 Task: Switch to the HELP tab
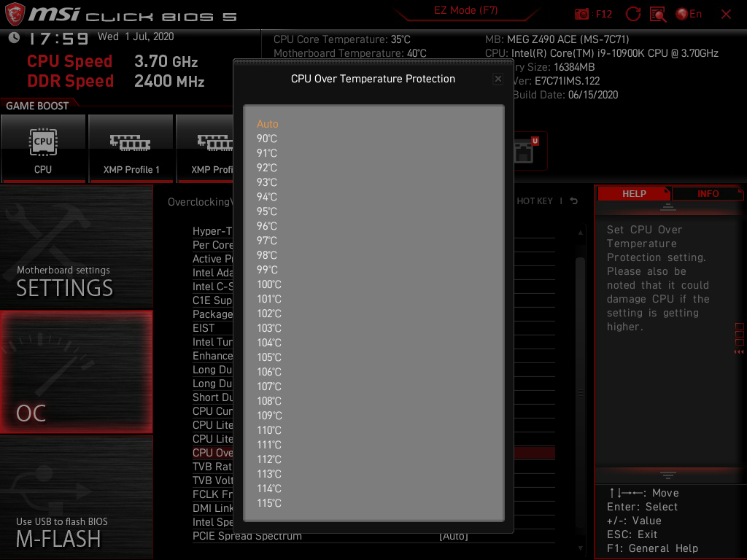[633, 193]
